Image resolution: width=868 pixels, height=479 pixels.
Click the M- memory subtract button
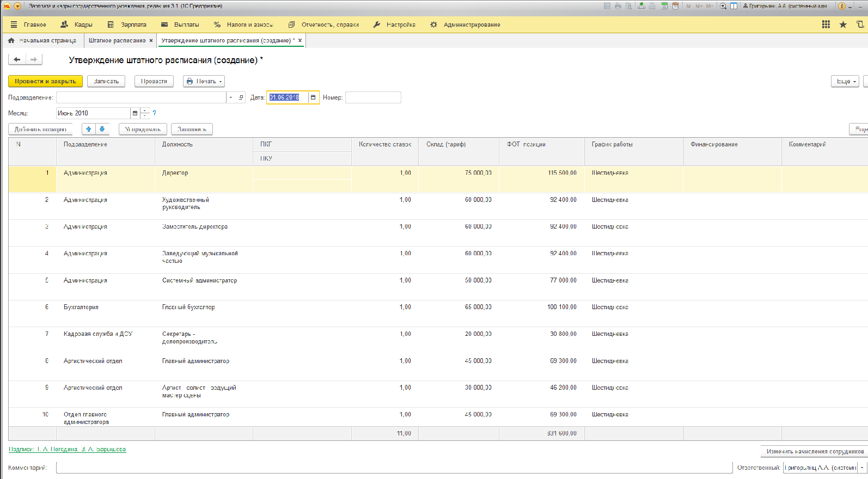click(710, 6)
